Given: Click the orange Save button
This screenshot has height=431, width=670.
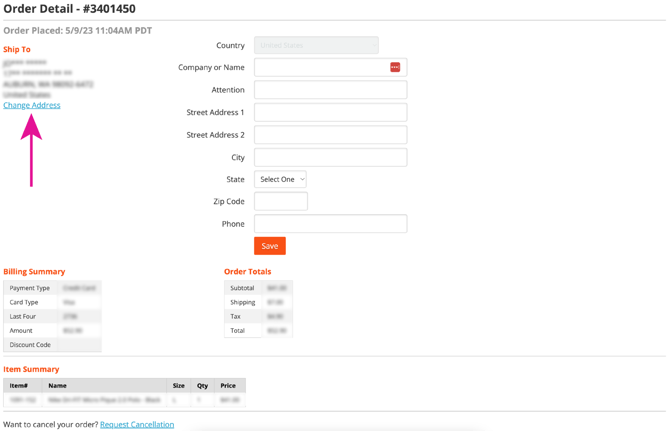Looking at the screenshot, I should (x=270, y=246).
